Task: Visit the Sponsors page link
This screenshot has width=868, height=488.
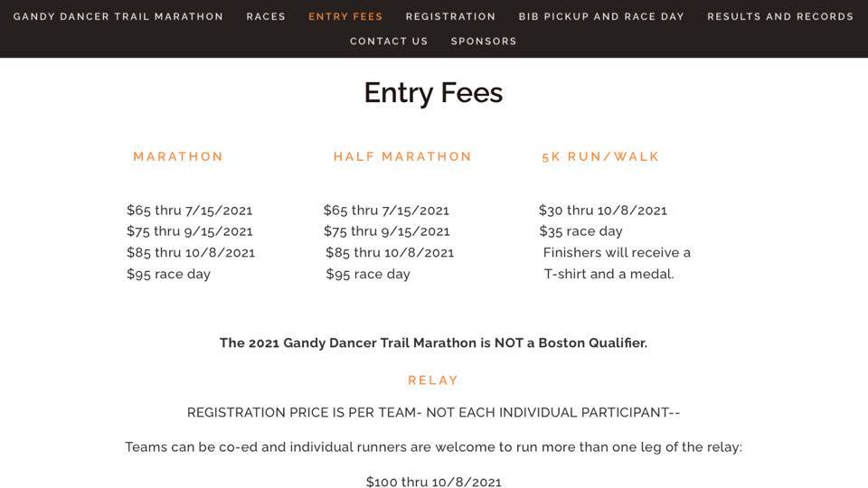Action: click(x=484, y=41)
